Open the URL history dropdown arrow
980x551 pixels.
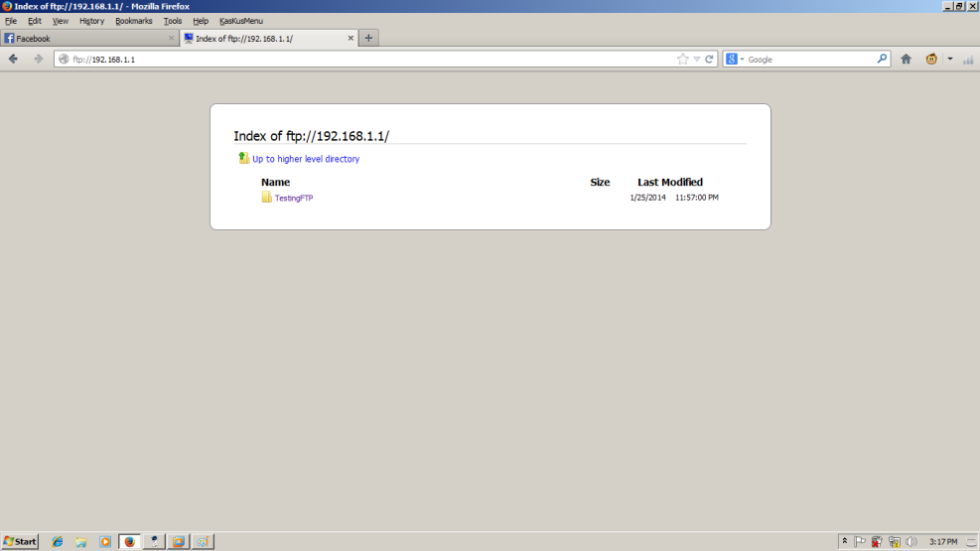[696, 60]
